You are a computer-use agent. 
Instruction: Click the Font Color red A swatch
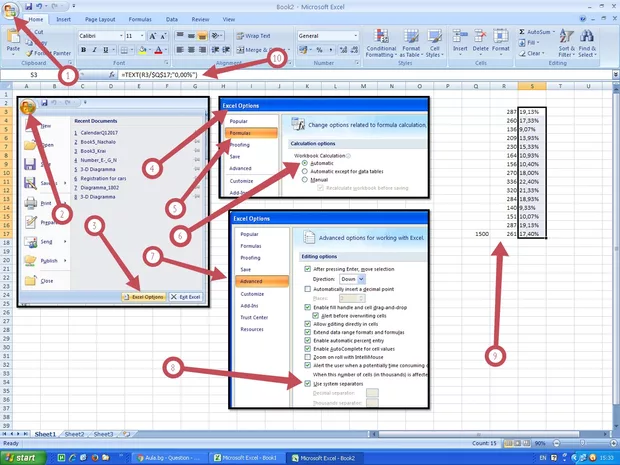(x=158, y=50)
